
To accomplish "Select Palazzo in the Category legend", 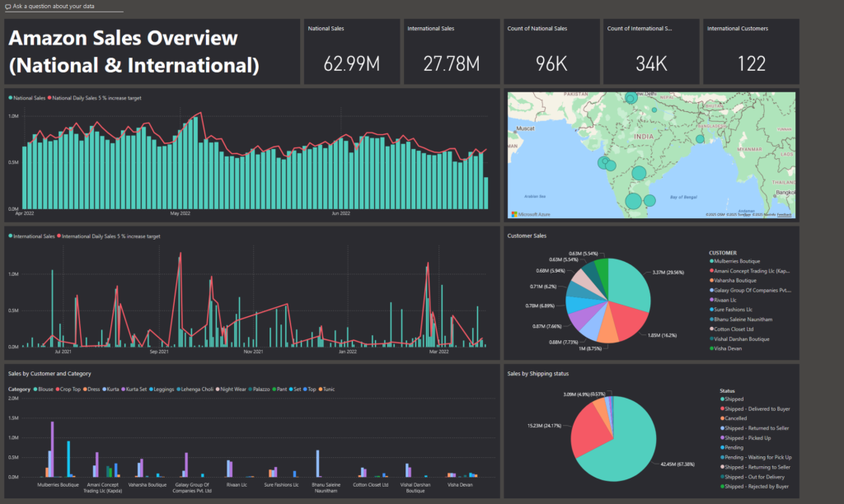I will [x=260, y=390].
